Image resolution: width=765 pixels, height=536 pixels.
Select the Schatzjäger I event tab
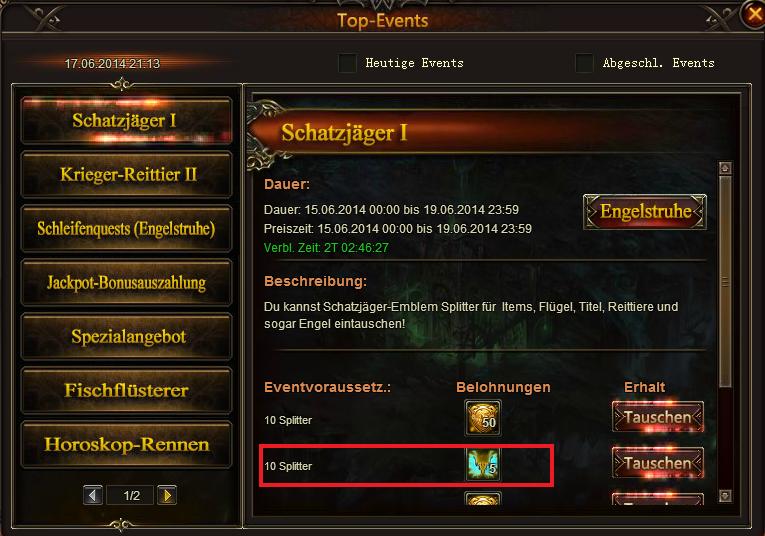pos(126,120)
